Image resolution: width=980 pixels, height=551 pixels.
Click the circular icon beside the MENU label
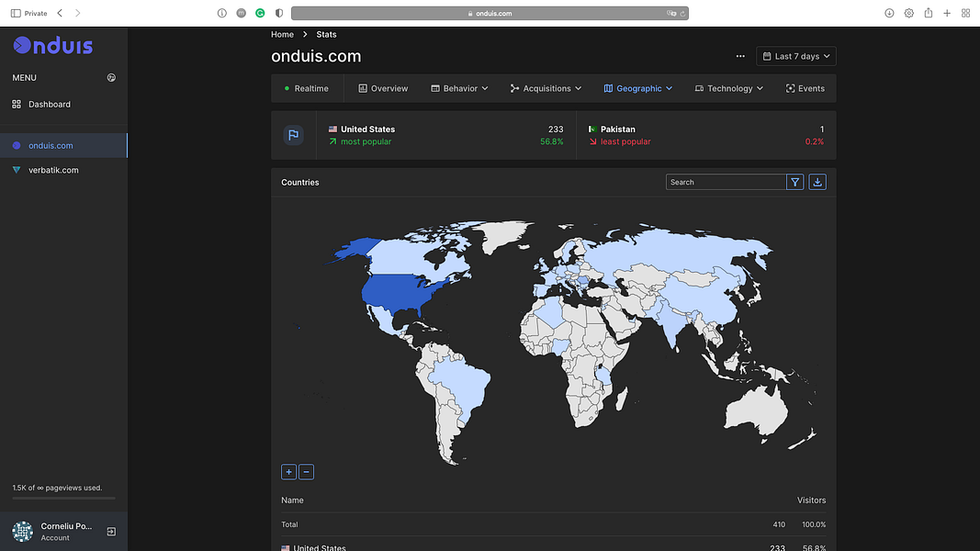click(111, 78)
